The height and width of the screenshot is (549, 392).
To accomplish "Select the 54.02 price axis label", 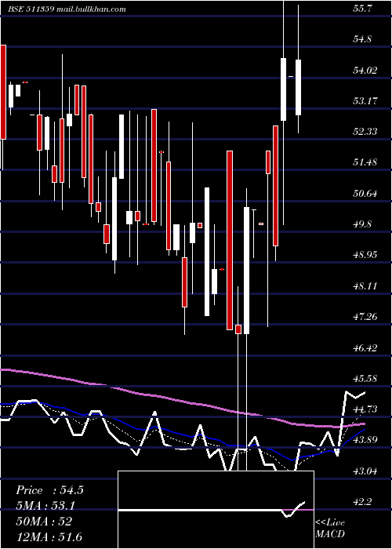I will click(x=365, y=71).
